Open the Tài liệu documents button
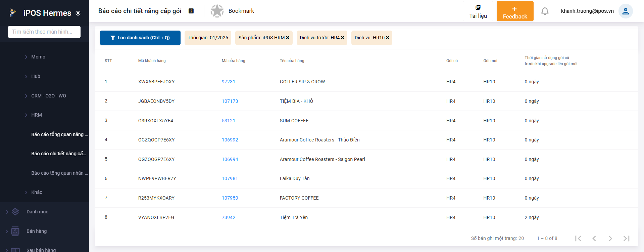Screen dimensions: 644x252 coord(478,11)
